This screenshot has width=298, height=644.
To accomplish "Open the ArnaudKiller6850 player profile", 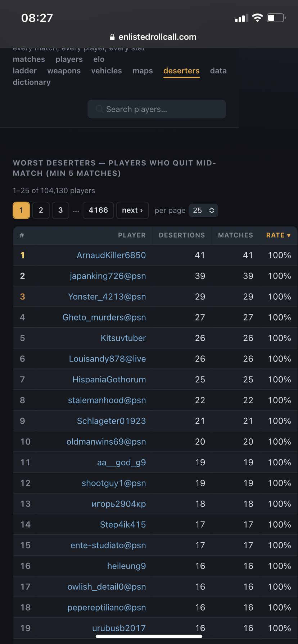I will (x=111, y=255).
